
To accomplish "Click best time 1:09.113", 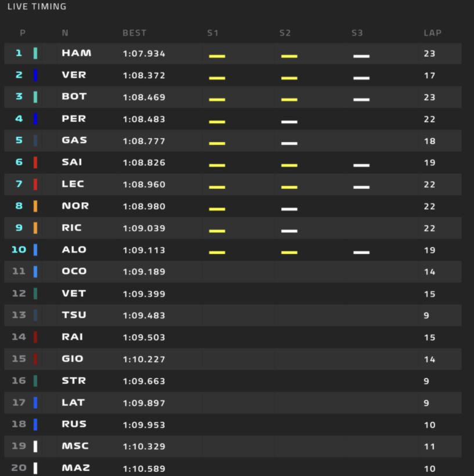I will (144, 250).
